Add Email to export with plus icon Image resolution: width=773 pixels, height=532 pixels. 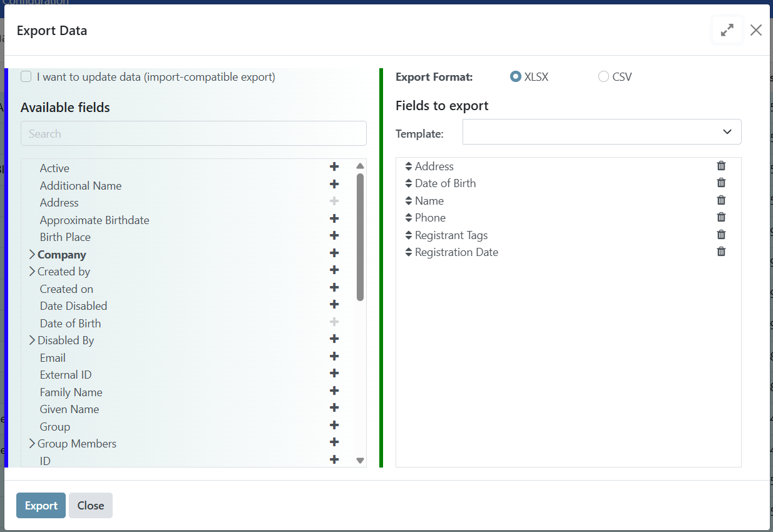(x=334, y=356)
